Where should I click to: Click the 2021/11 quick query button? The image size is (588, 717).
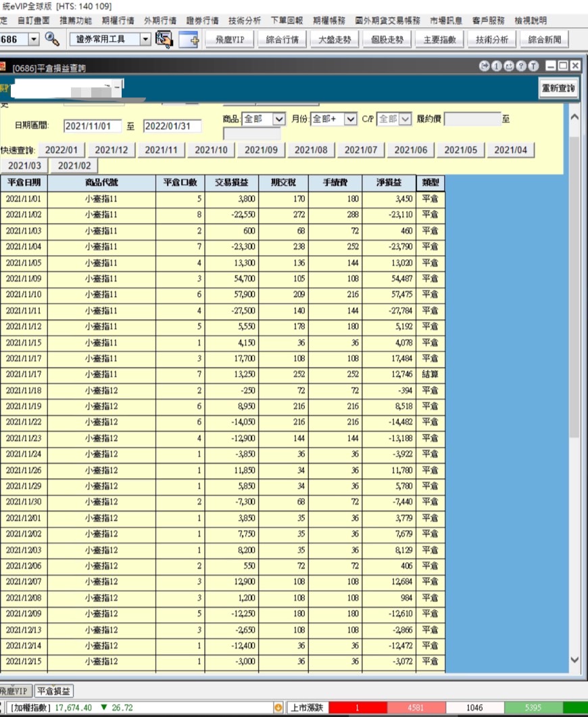[x=161, y=149]
